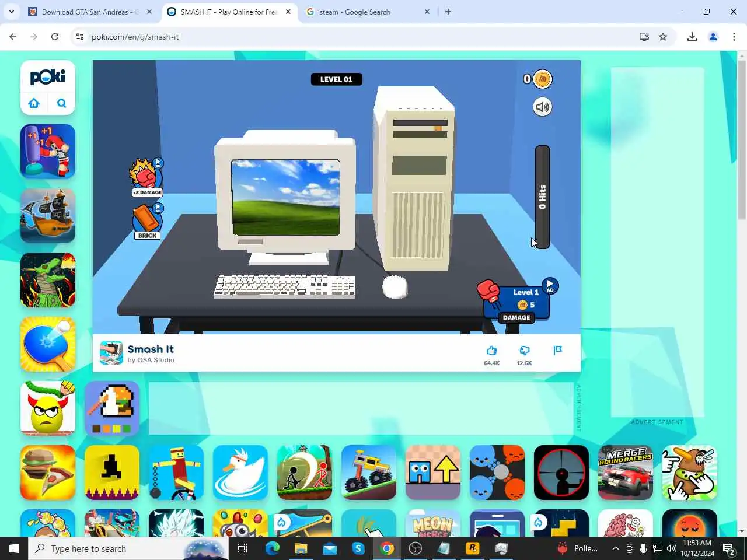Viewport: 747px width, 560px height.
Task: Open the Poki search icon
Action: click(61, 103)
